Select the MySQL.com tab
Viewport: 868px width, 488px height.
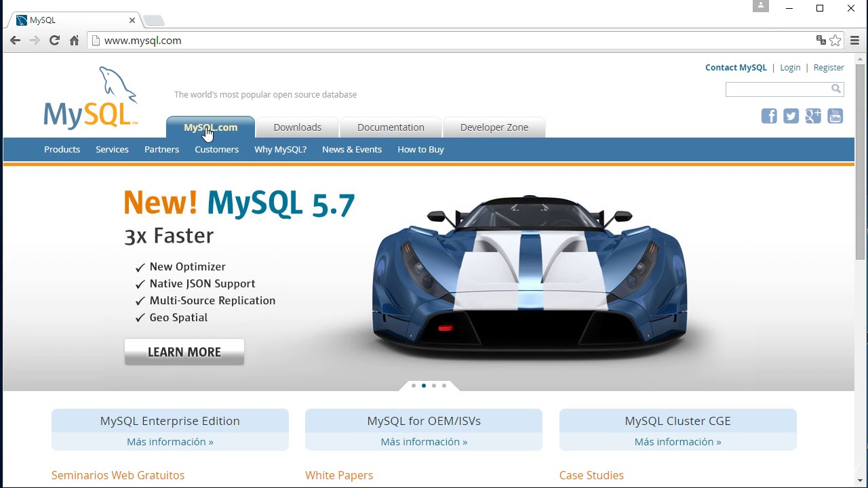(211, 127)
